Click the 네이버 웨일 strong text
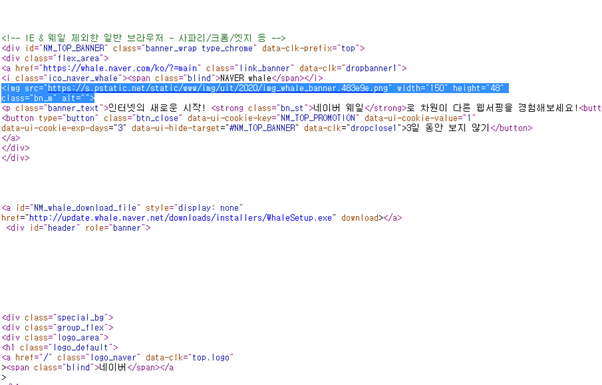602x385 pixels. point(339,108)
